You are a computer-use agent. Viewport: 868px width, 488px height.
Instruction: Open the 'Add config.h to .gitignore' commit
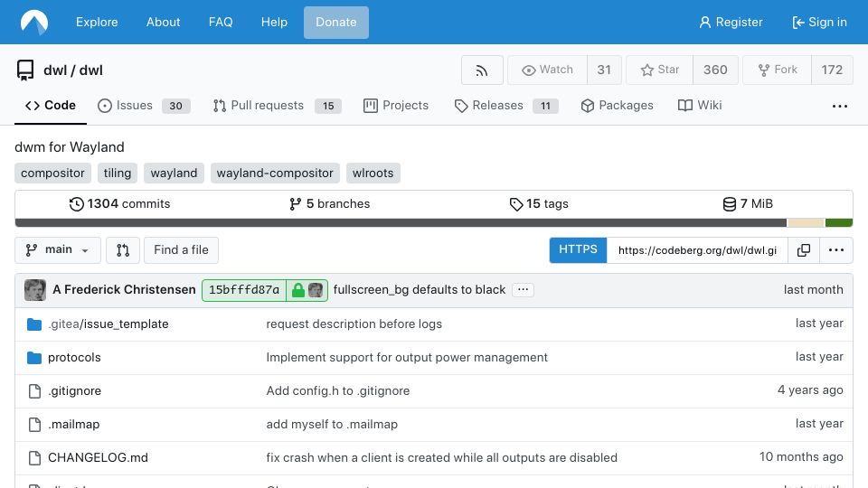click(x=337, y=391)
